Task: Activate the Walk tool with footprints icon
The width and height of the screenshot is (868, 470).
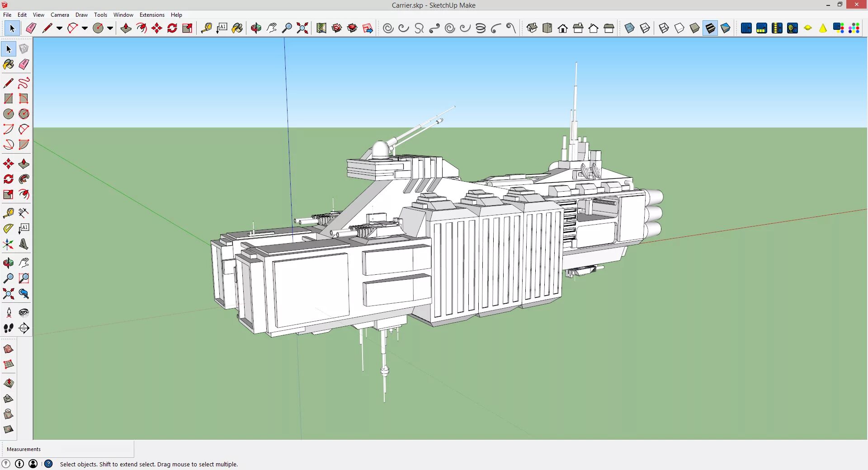Action: coord(8,328)
